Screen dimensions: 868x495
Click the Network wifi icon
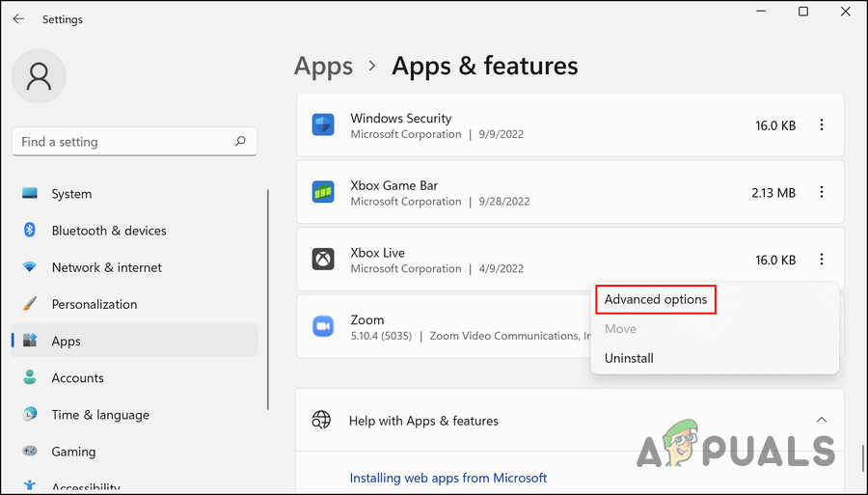point(29,267)
